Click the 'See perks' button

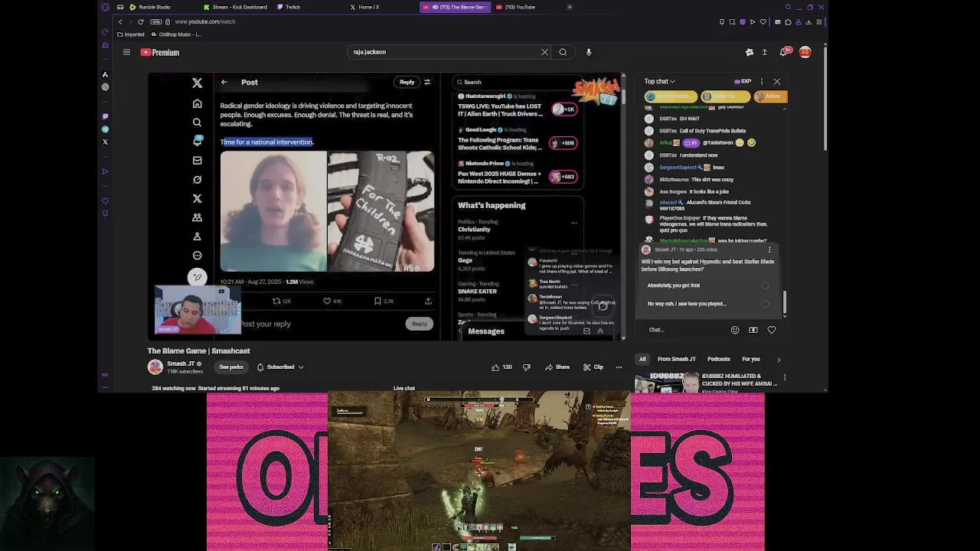click(231, 367)
